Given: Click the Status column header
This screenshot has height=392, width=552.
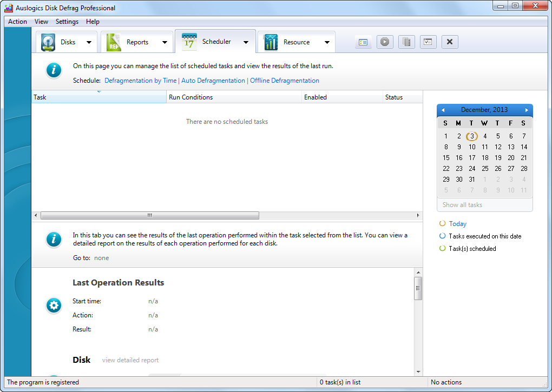Looking at the screenshot, I should pyautogui.click(x=403, y=97).
